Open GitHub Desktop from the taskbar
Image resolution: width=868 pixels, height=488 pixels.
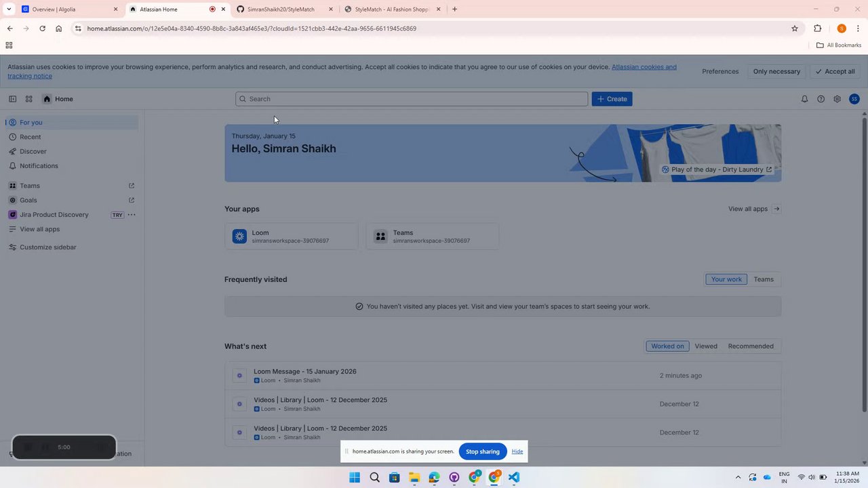point(454,477)
